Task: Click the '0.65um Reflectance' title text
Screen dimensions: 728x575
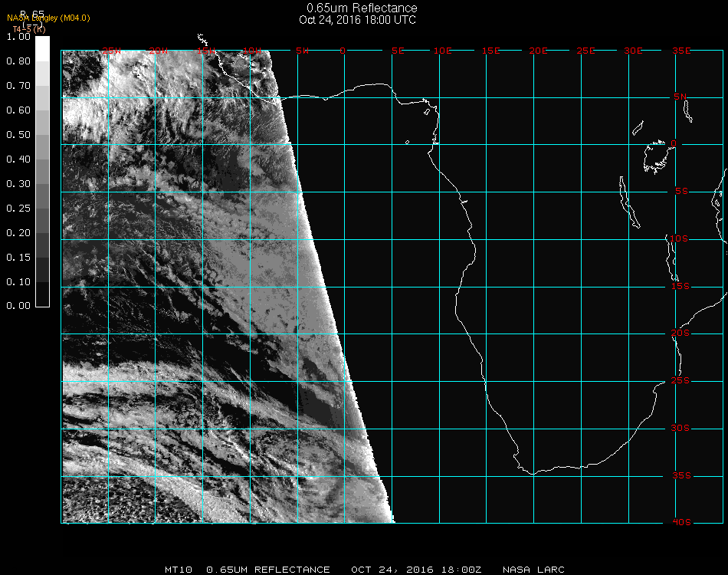Action: point(362,8)
